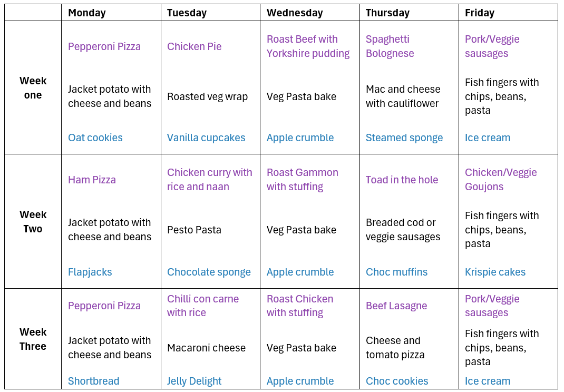Click the Monday column header
This screenshot has height=392, width=564.
(x=86, y=13)
